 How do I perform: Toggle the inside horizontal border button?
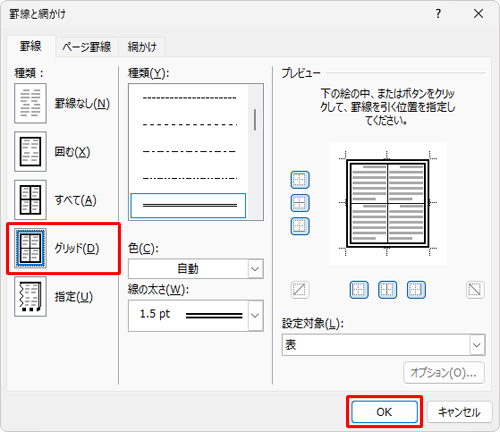(300, 203)
